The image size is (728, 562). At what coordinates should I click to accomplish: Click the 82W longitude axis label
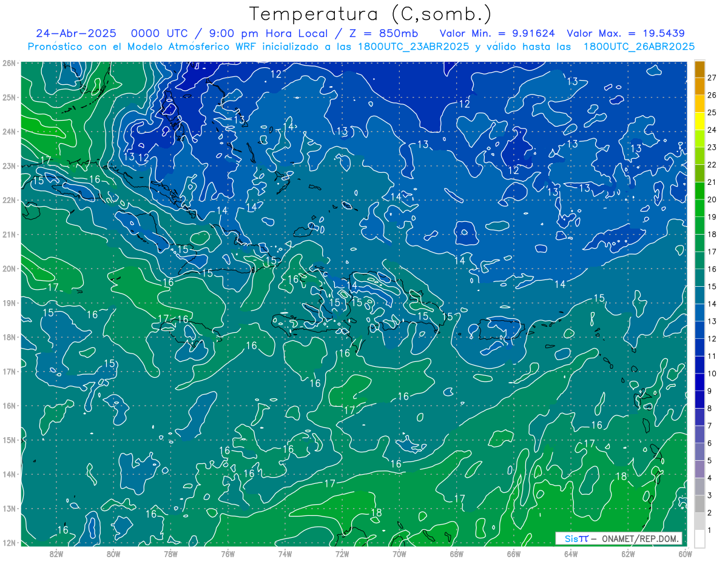tap(56, 554)
